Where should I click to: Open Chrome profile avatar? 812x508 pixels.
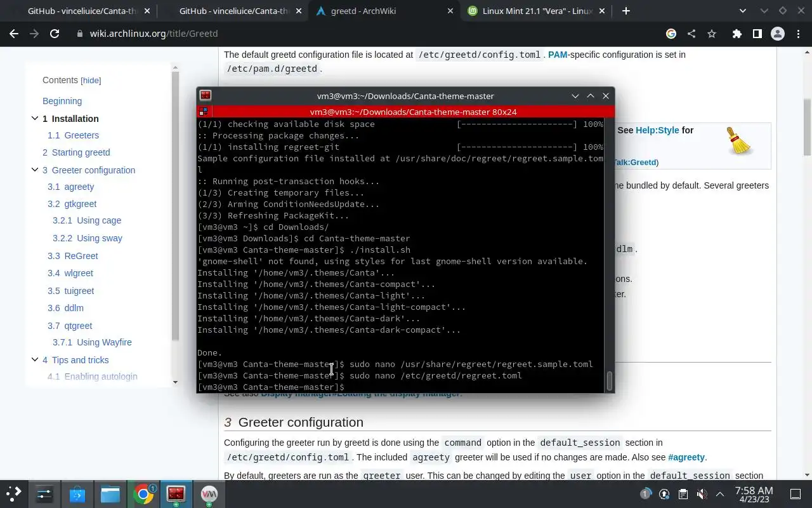click(x=778, y=34)
